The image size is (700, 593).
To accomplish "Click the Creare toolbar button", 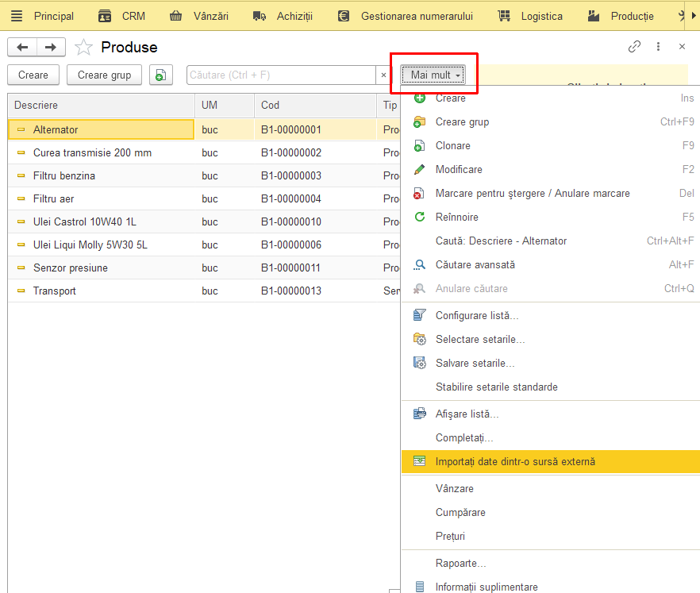I will pos(33,75).
